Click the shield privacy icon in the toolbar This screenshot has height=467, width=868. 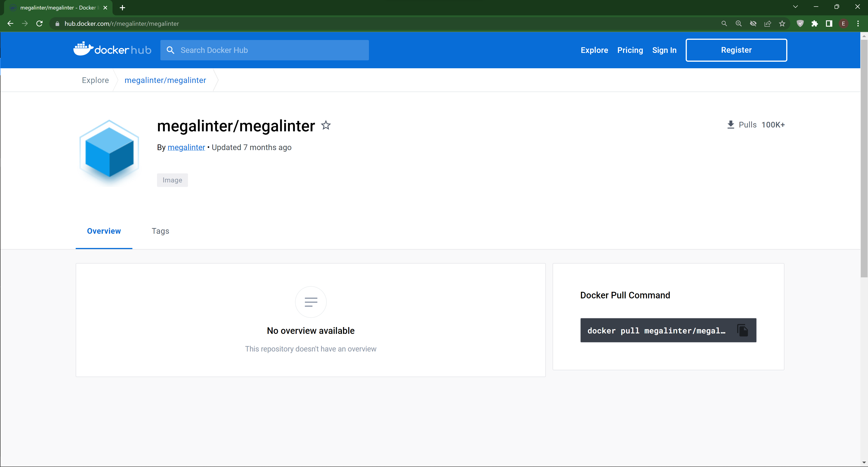800,23
